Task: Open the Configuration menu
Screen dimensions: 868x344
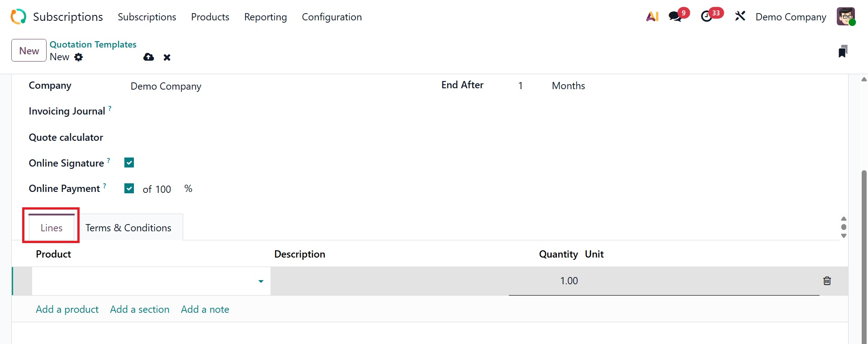Action: 332,17
